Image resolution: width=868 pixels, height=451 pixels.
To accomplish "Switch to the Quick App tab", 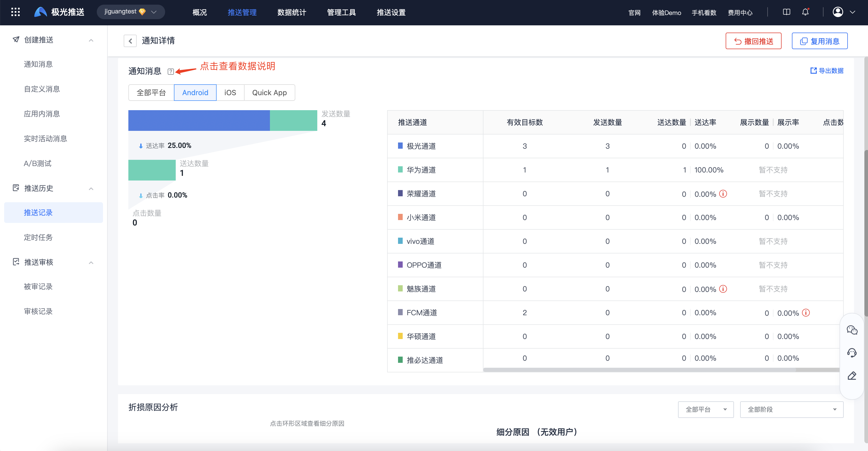I will [269, 93].
